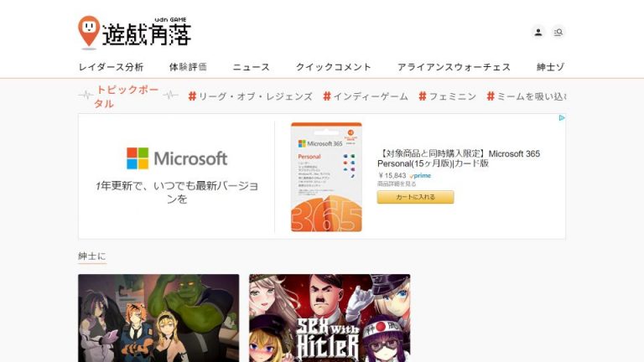
Task: Open the レイダース分析 menu item
Action: (x=111, y=67)
